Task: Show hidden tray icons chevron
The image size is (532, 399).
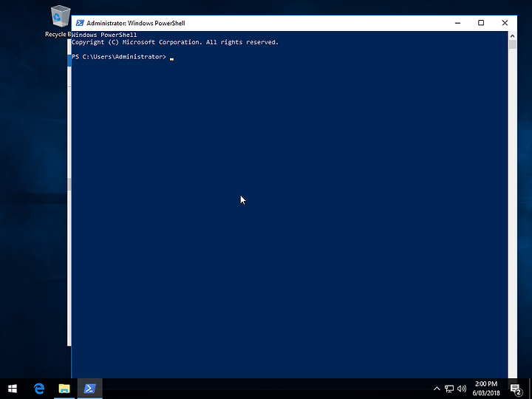Action: [x=437, y=389]
